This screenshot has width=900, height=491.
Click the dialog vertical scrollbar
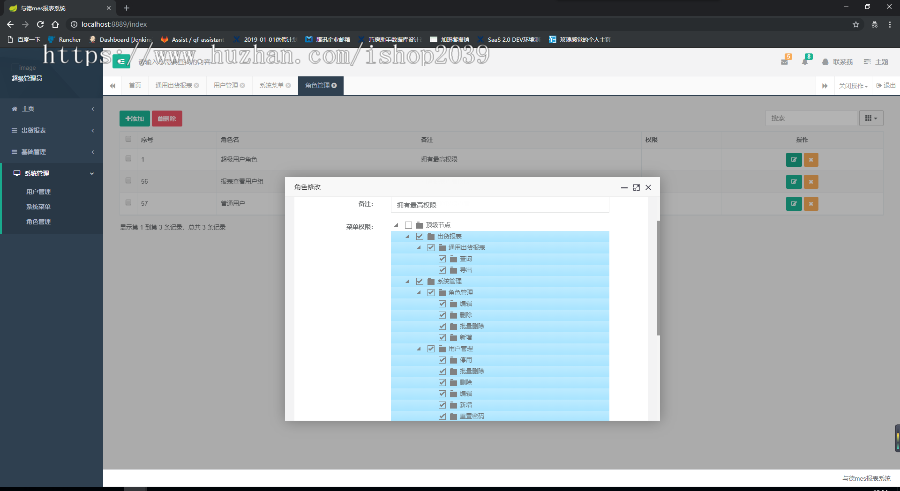(658, 278)
